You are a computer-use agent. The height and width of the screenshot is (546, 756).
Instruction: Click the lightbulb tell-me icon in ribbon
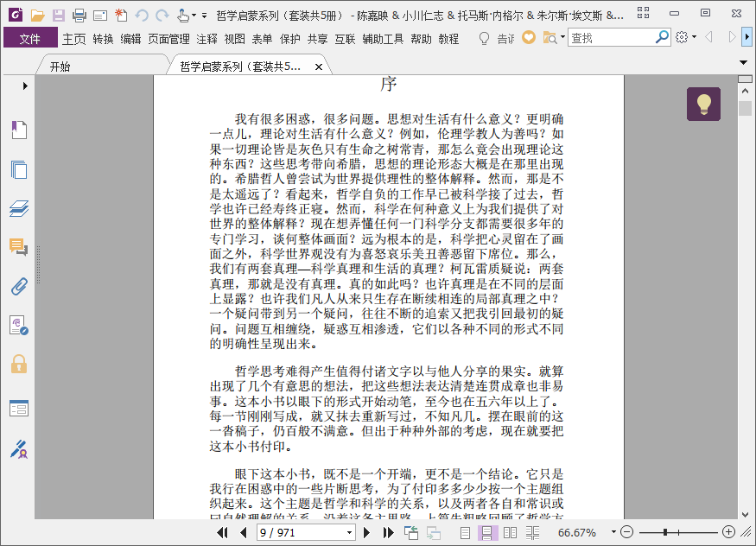pyautogui.click(x=484, y=38)
